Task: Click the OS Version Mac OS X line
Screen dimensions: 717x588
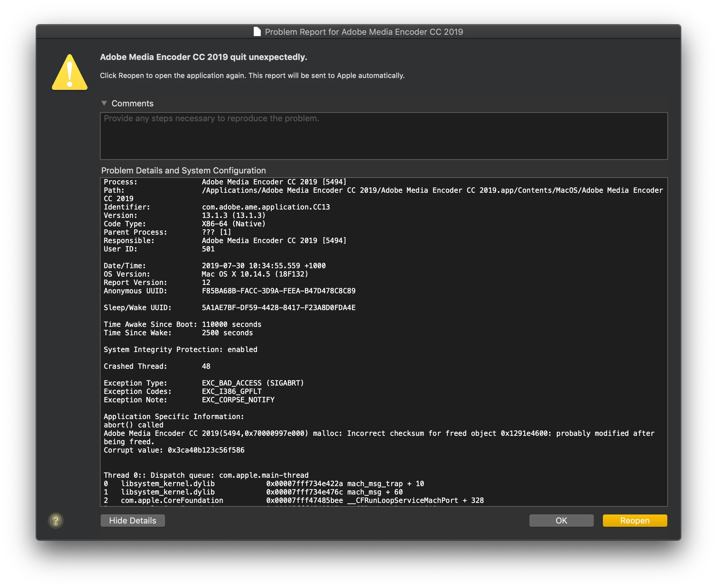Action: [x=206, y=274]
